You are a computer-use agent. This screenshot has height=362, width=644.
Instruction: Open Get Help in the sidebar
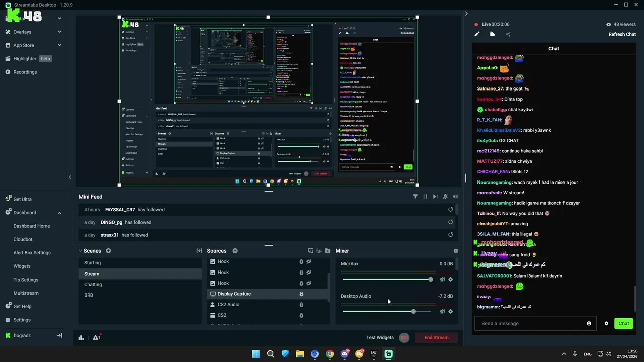(x=22, y=306)
